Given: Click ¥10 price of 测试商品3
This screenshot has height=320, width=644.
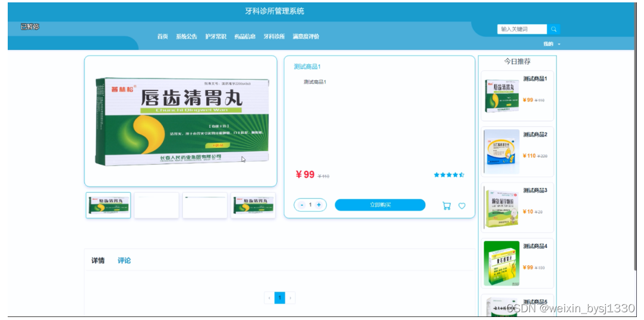Looking at the screenshot, I should click(528, 212).
